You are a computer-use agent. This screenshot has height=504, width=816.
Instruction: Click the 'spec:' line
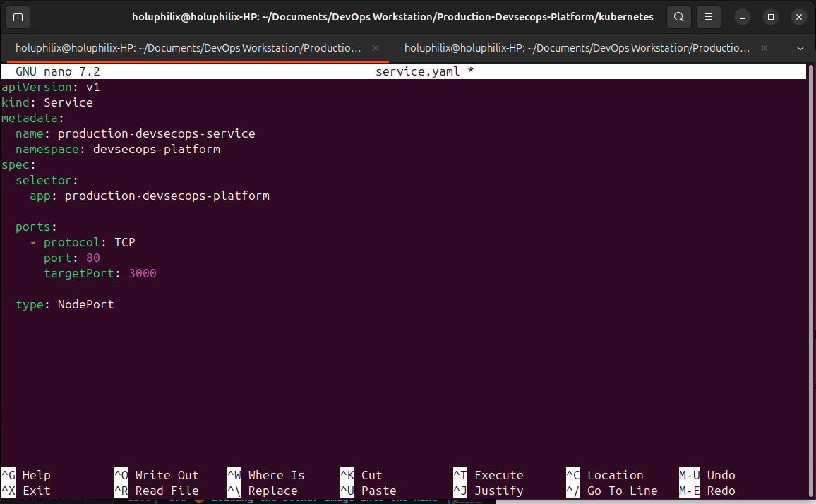coord(18,165)
